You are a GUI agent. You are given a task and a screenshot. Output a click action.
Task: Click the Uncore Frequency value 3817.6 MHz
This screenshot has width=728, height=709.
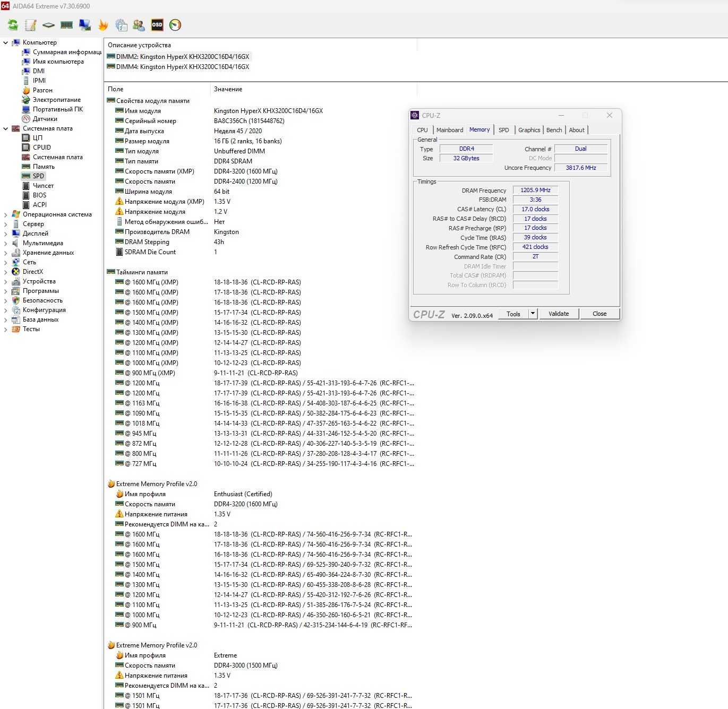[581, 168]
